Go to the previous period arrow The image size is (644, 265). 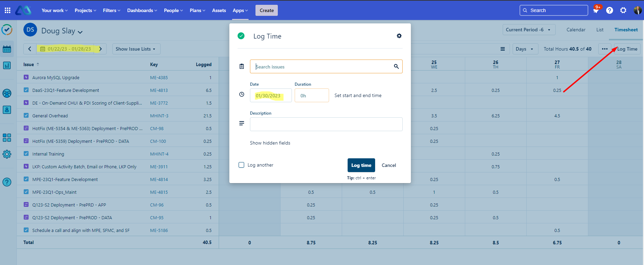[x=30, y=49]
